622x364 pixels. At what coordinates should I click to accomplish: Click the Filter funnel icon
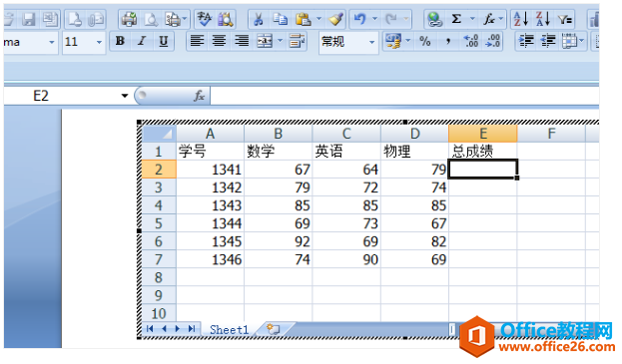coord(564,19)
